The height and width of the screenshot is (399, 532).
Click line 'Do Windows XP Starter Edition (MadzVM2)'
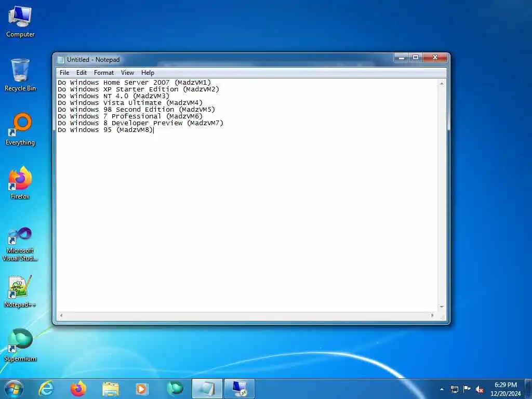click(x=138, y=89)
